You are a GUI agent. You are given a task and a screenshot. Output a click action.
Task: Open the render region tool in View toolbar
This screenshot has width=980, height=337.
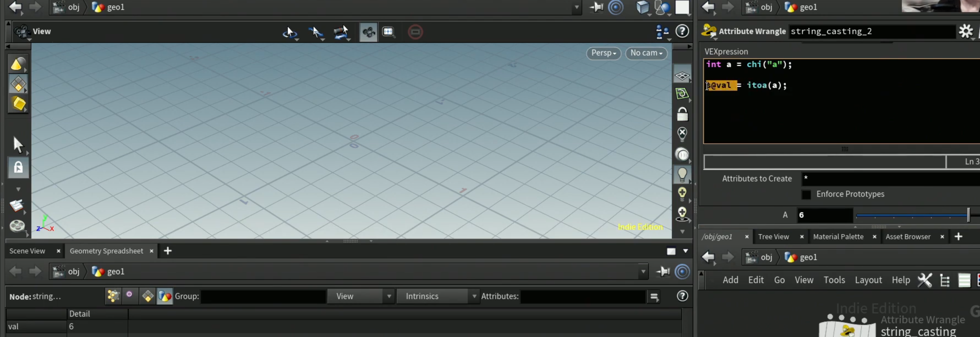click(388, 32)
